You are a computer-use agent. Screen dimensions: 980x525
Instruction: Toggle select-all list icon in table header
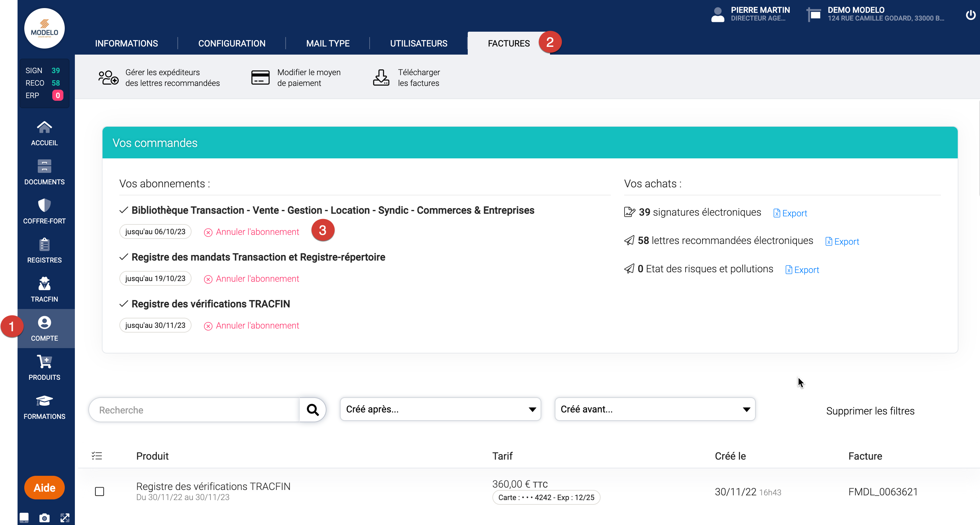pos(97,456)
